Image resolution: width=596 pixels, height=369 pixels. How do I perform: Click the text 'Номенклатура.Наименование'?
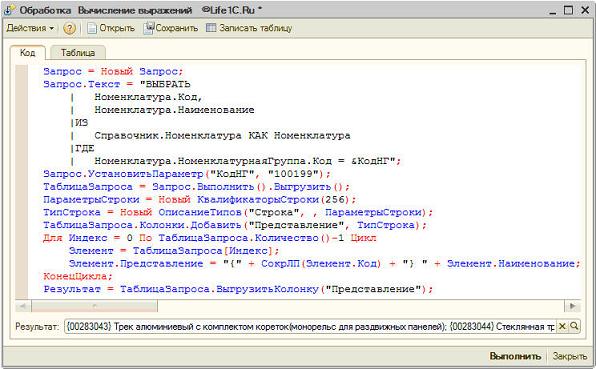click(174, 110)
